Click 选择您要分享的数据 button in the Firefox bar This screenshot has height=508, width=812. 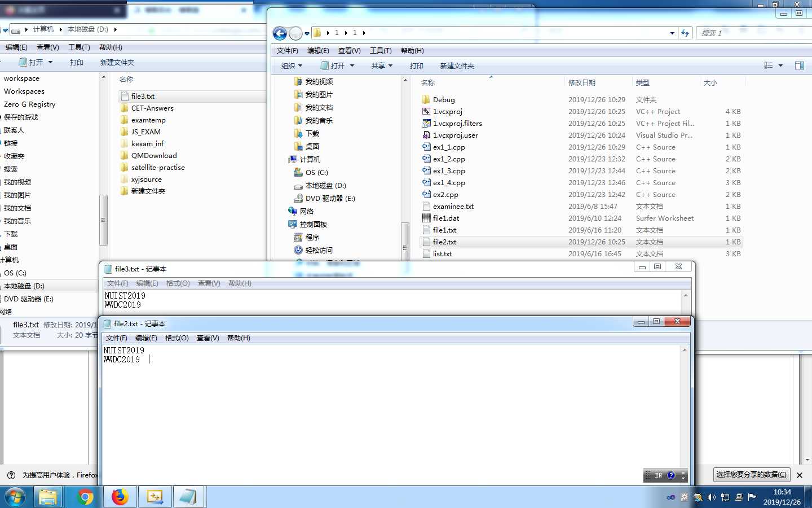coord(751,475)
